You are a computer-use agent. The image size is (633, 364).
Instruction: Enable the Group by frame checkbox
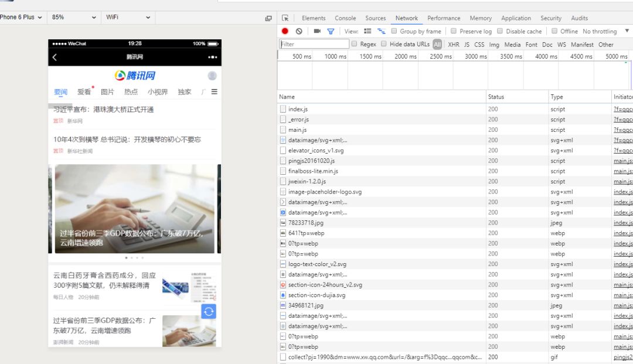click(394, 31)
